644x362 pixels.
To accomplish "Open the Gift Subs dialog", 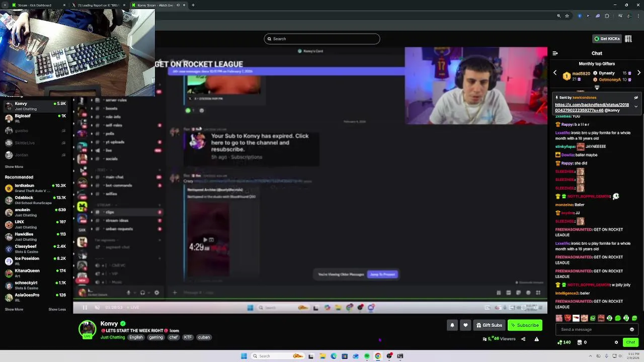I will 489,325.
